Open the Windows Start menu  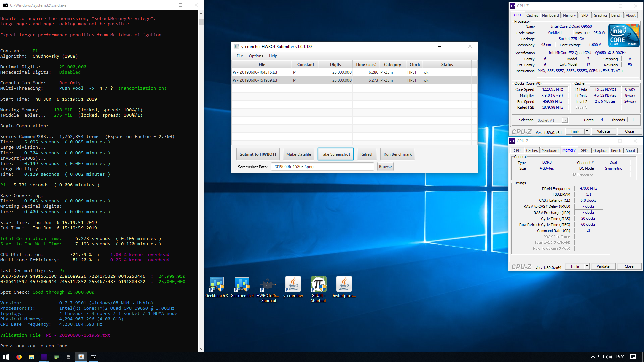pos(6,357)
